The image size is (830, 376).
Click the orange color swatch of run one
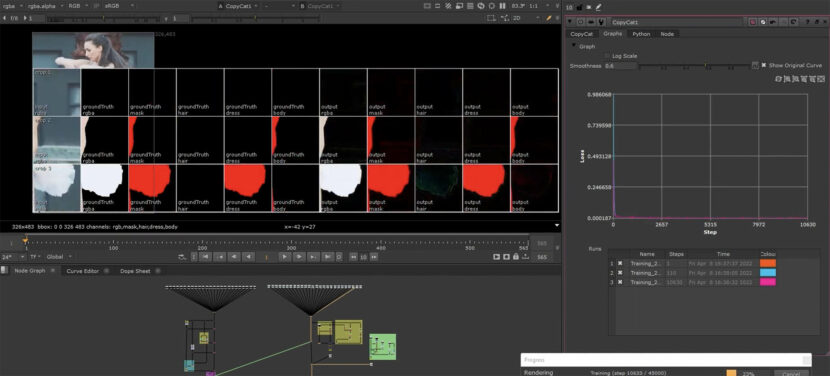tap(768, 263)
